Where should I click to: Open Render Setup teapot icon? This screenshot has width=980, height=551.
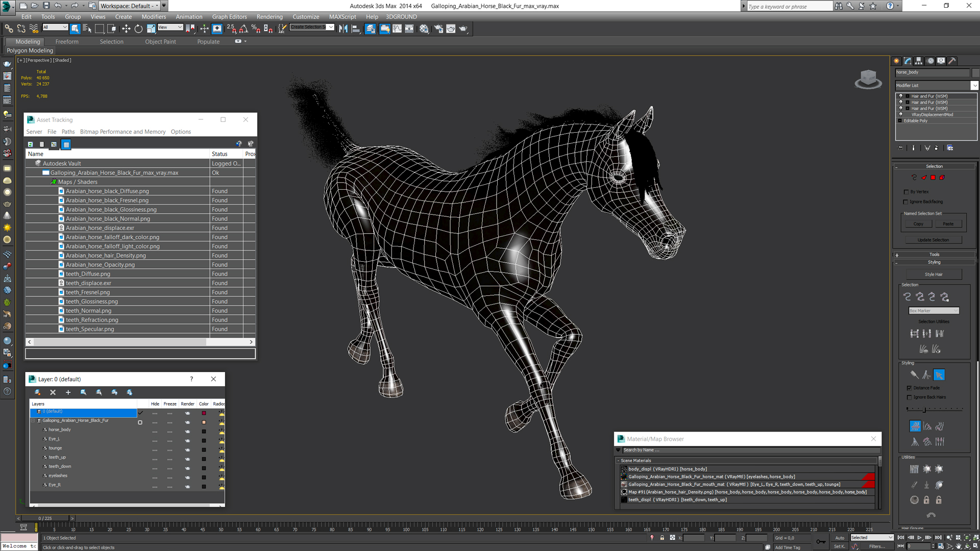[438, 29]
